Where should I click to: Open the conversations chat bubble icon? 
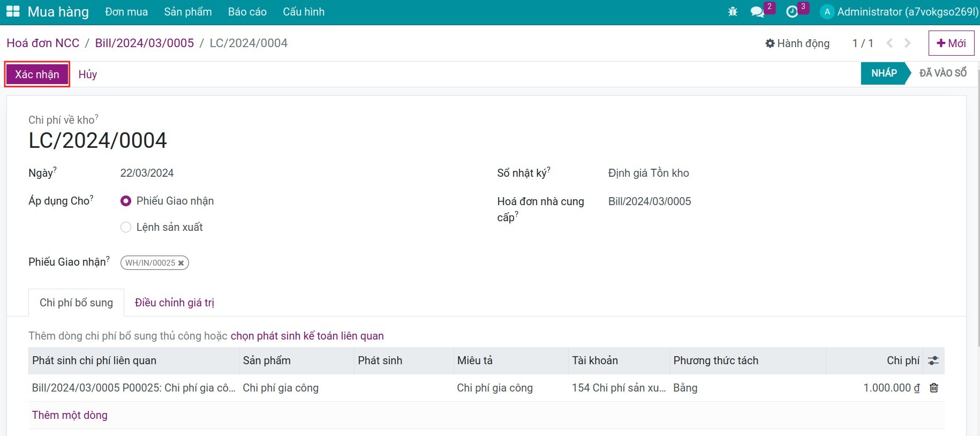pos(757,12)
